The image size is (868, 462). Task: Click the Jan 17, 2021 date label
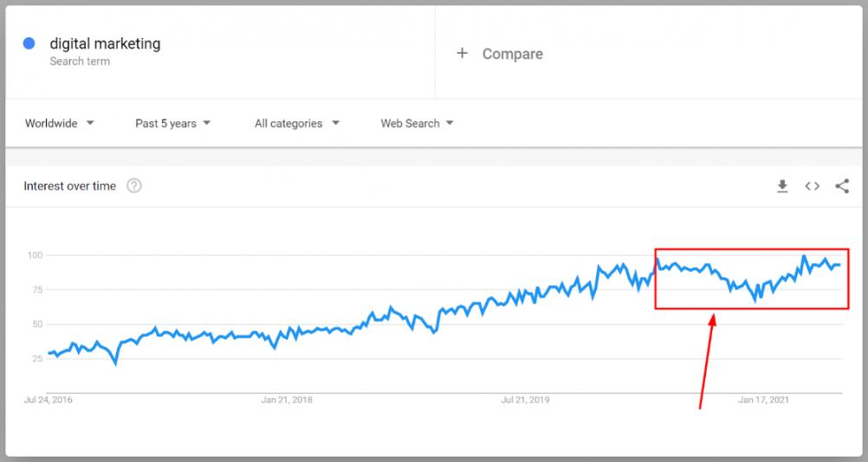tap(763, 400)
